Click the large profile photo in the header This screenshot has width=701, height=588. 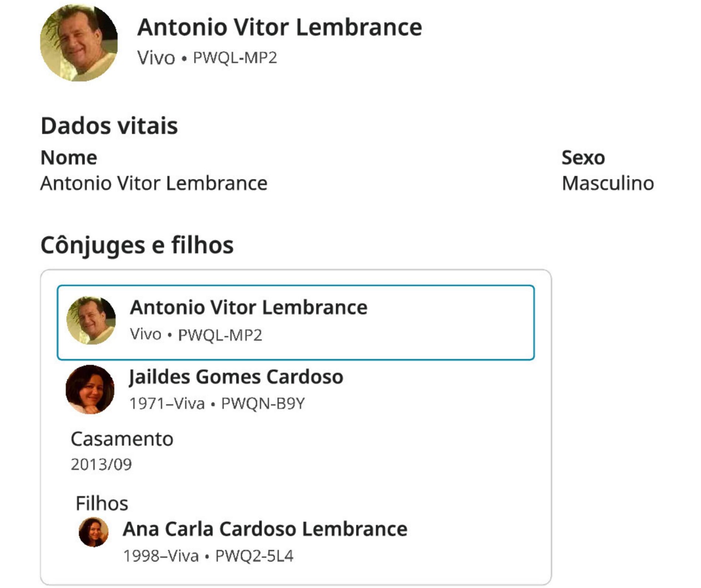(79, 43)
